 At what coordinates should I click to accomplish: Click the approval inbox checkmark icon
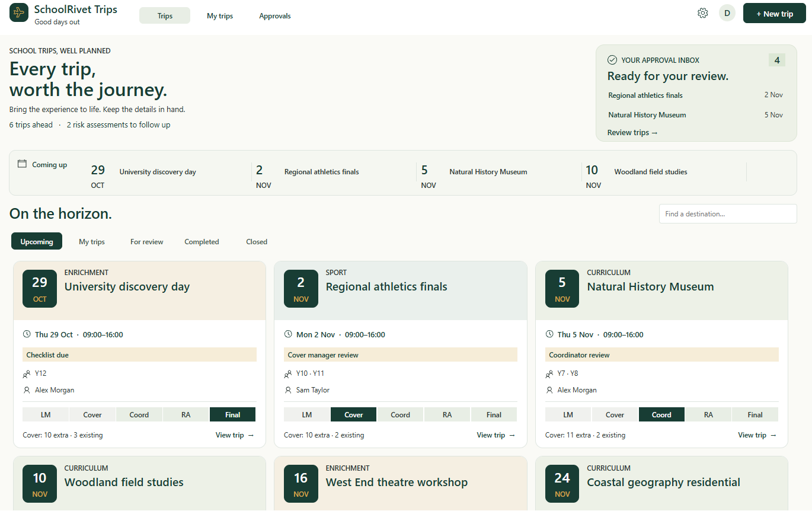click(x=612, y=60)
